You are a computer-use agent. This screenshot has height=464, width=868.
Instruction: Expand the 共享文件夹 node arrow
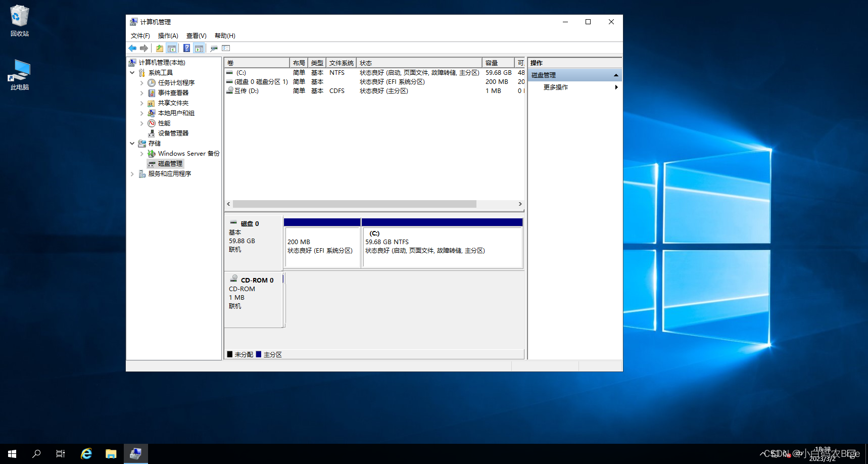pos(142,103)
